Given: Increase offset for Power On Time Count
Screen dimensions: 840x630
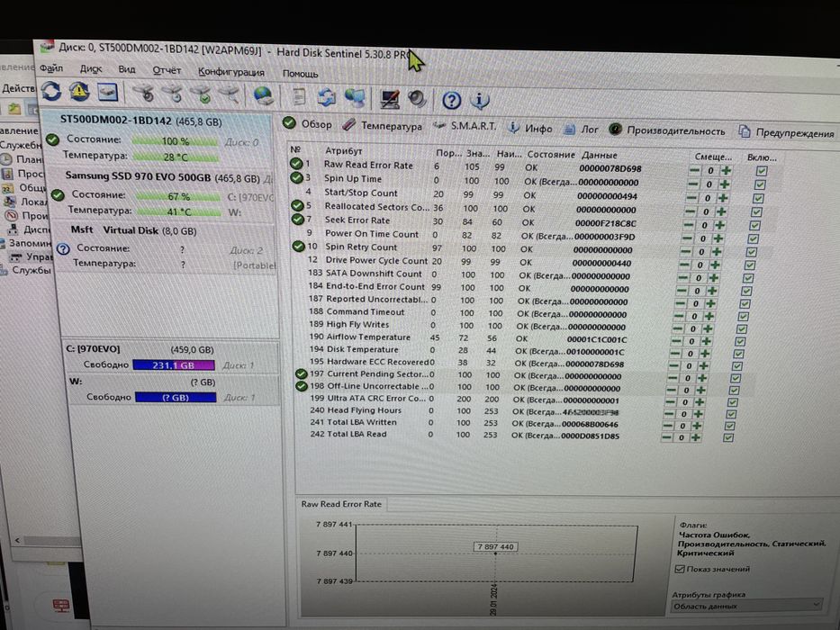Looking at the screenshot, I should tap(718, 238).
